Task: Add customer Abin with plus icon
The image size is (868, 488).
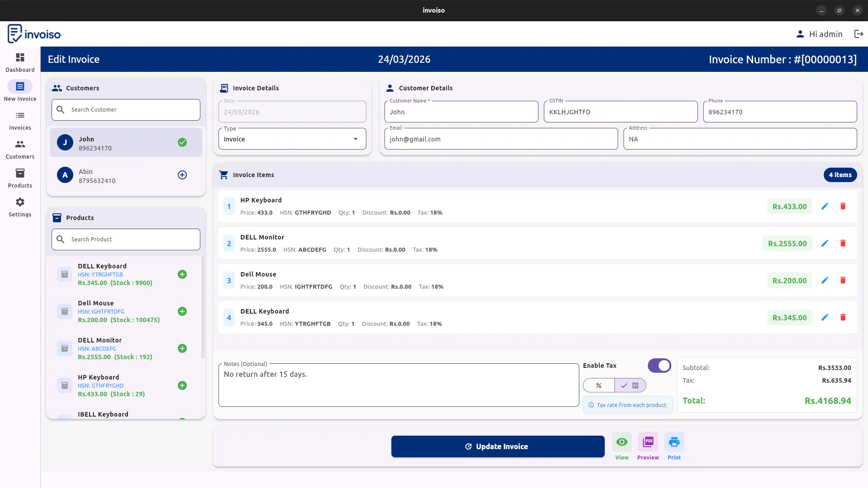Action: [x=182, y=175]
